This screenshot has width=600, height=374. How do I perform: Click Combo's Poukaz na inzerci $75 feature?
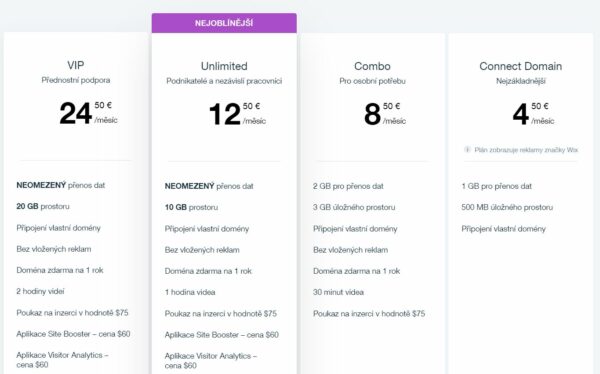(x=369, y=314)
